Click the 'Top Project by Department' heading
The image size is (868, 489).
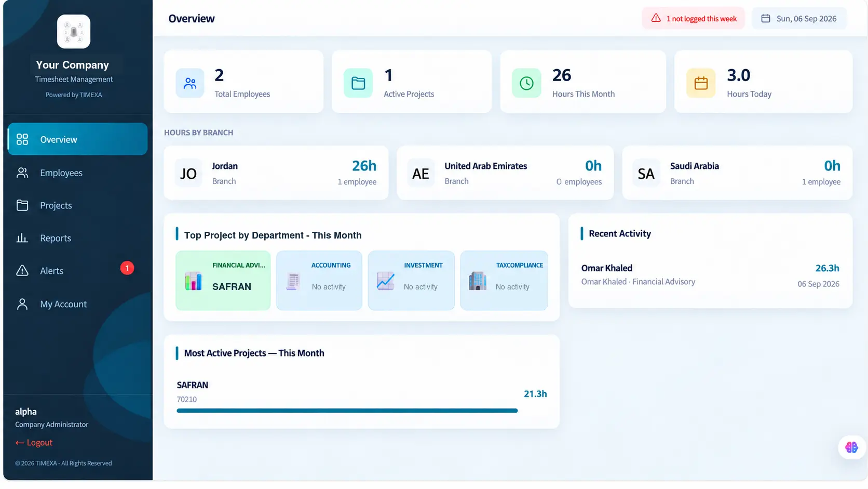pos(273,235)
